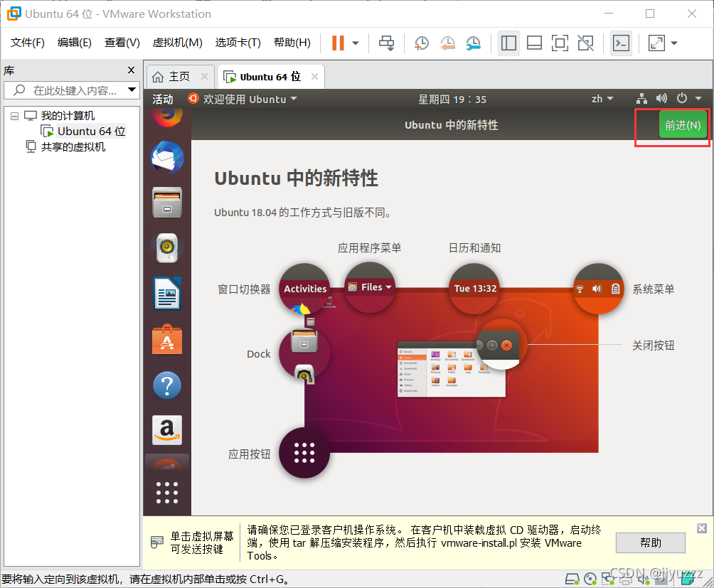714x588 pixels.
Task: Toggle the library panel visibility
Action: point(508,43)
